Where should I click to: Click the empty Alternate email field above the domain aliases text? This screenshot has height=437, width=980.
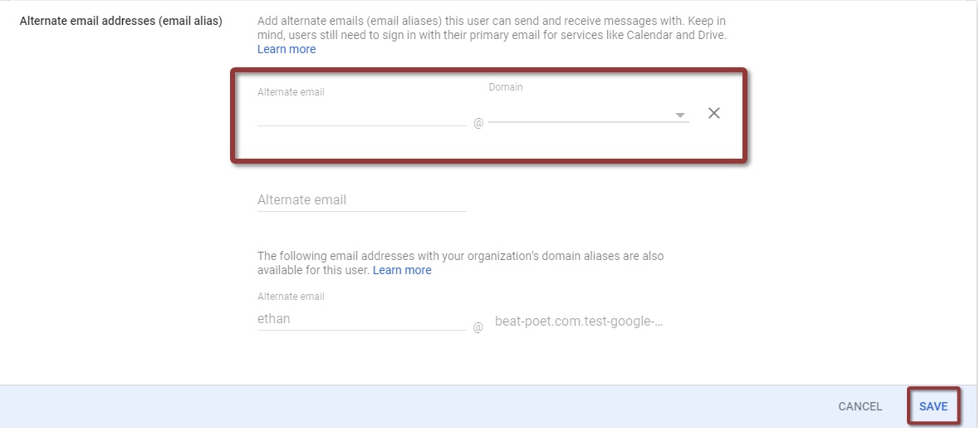coord(362,200)
